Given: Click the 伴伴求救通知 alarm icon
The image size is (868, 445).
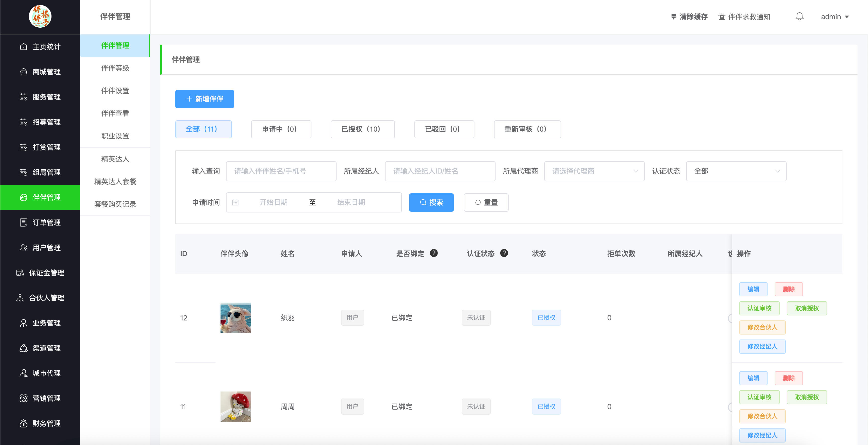Looking at the screenshot, I should point(721,17).
